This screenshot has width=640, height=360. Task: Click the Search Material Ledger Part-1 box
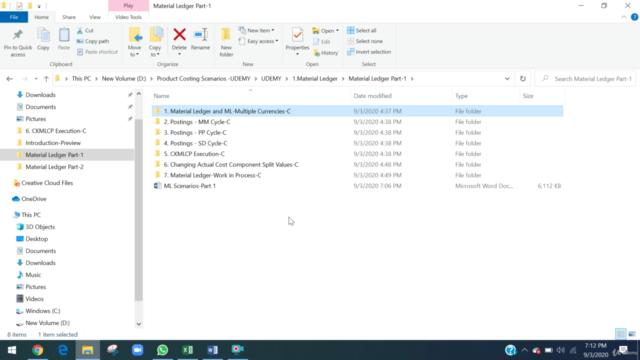[586, 79]
